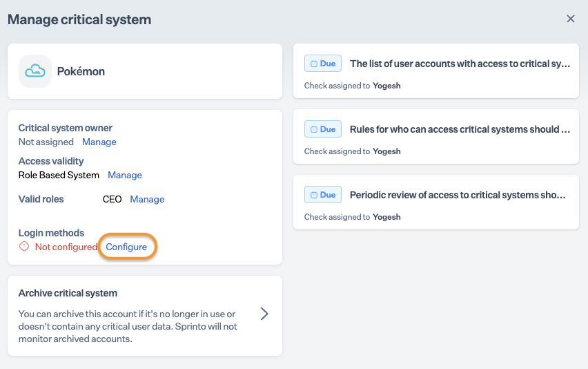Expand the Archive critical system chevron

264,314
